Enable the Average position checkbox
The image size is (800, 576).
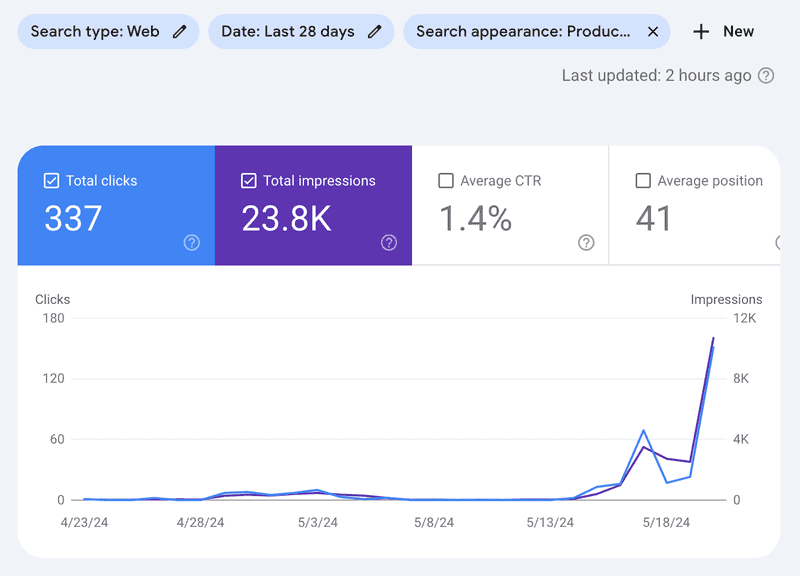pos(643,181)
